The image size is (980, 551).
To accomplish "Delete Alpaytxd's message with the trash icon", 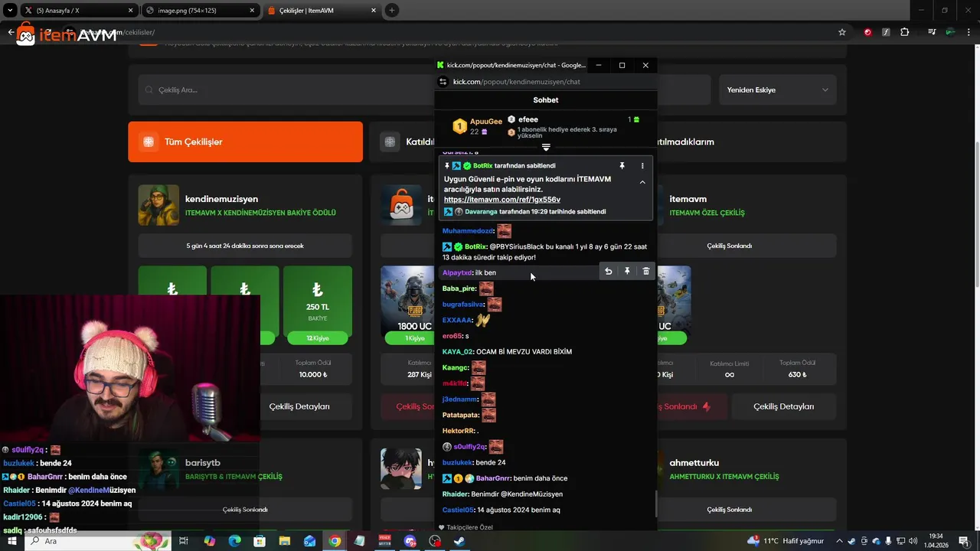I will (x=646, y=272).
